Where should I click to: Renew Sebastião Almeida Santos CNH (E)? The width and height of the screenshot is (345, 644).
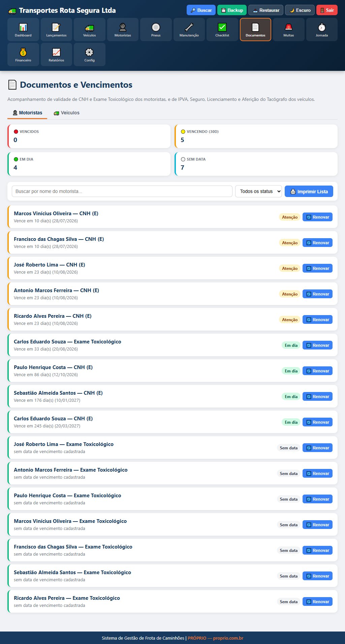(x=317, y=396)
